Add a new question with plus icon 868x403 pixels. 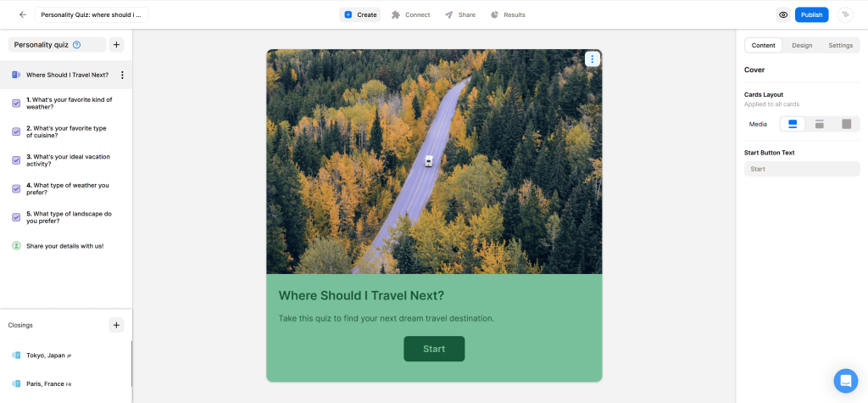[x=116, y=45]
